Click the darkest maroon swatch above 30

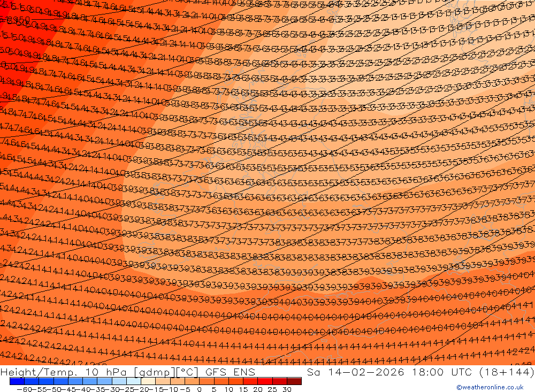click(294, 381)
